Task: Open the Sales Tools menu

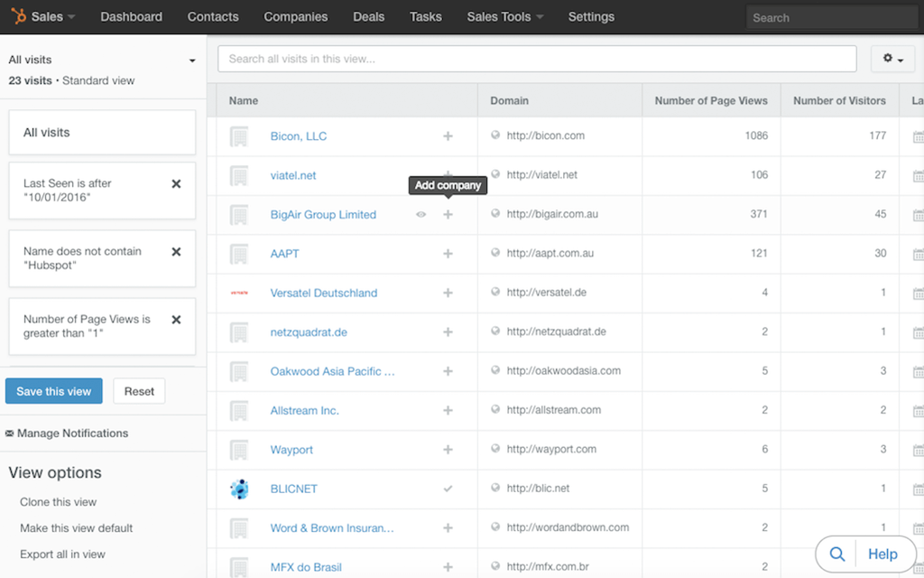Action: click(x=505, y=16)
